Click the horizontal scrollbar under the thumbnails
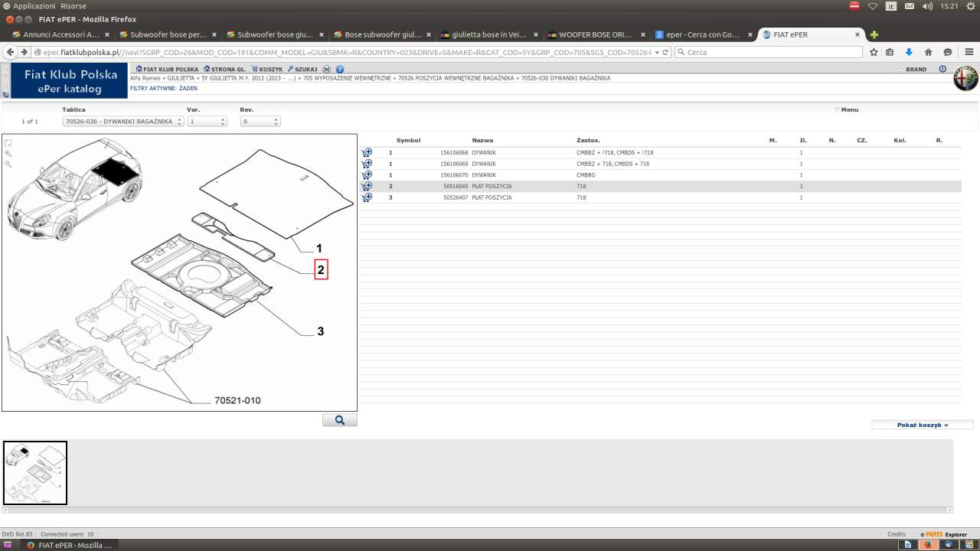This screenshot has width=980, height=551. coord(479,510)
